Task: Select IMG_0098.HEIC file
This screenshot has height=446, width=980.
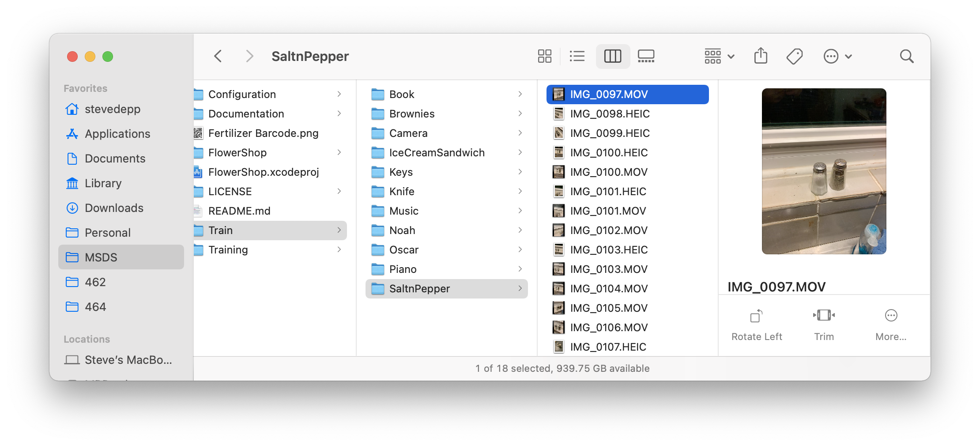Action: pyautogui.click(x=628, y=113)
